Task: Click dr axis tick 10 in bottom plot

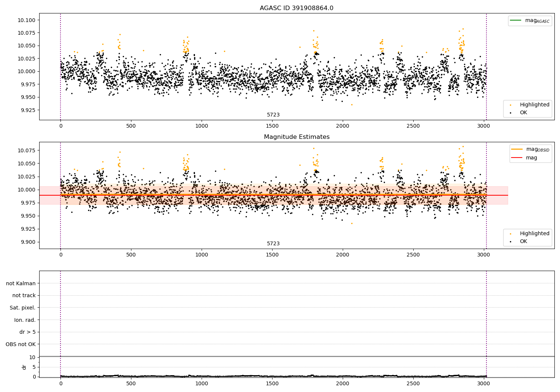Action: (x=32, y=358)
